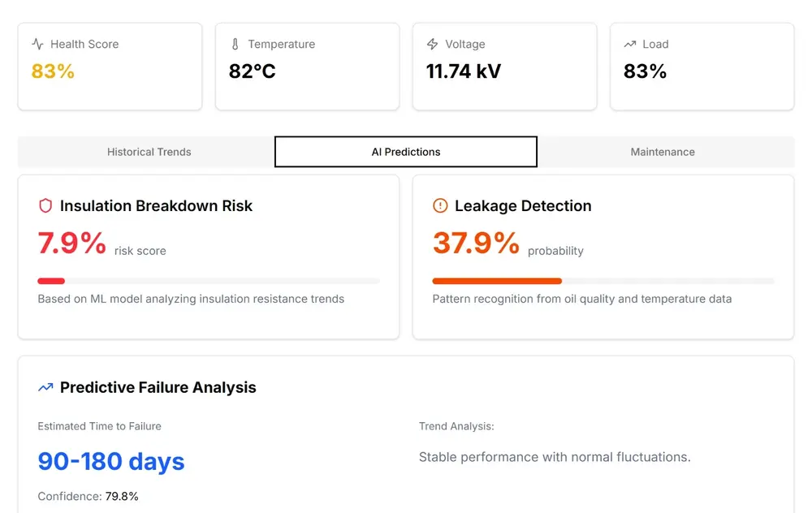Select the AI Predictions tab
The height and width of the screenshot is (513, 812).
406,152
